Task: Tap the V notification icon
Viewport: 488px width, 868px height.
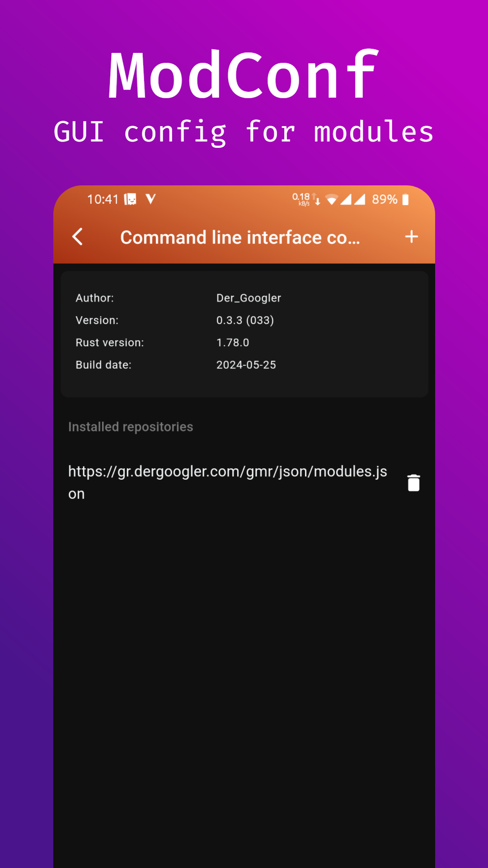Action: click(150, 199)
